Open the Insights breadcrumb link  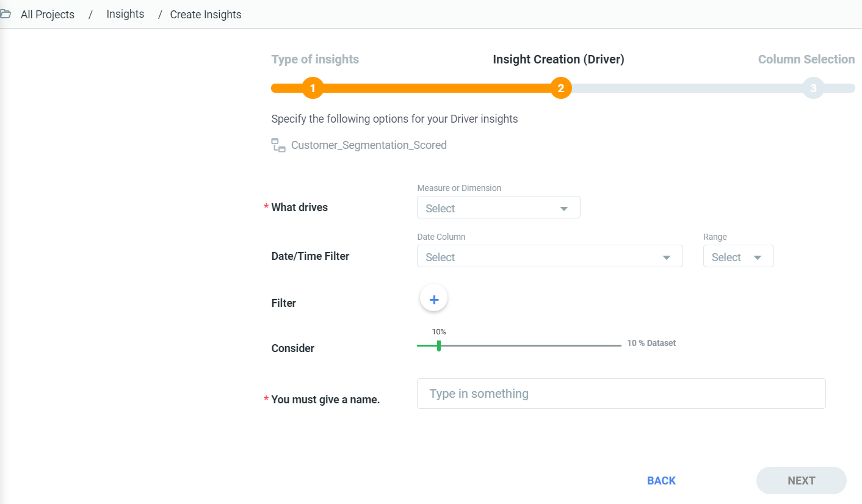click(x=125, y=14)
